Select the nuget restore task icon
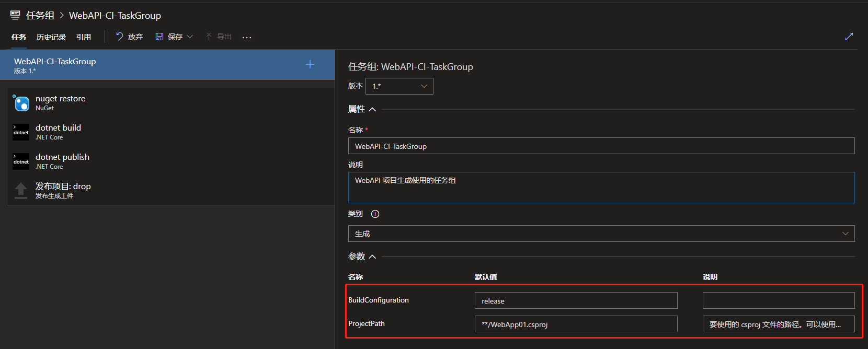The width and height of the screenshot is (868, 349). [x=21, y=103]
